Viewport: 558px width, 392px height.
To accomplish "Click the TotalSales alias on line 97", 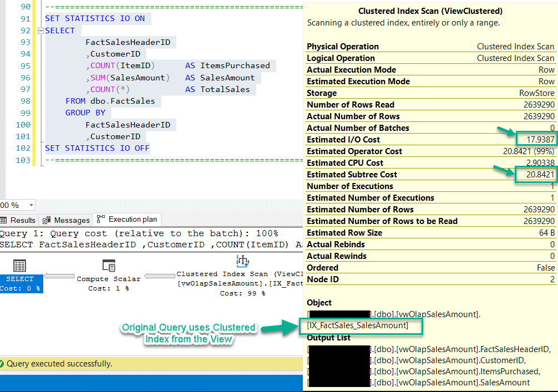I will [x=225, y=89].
